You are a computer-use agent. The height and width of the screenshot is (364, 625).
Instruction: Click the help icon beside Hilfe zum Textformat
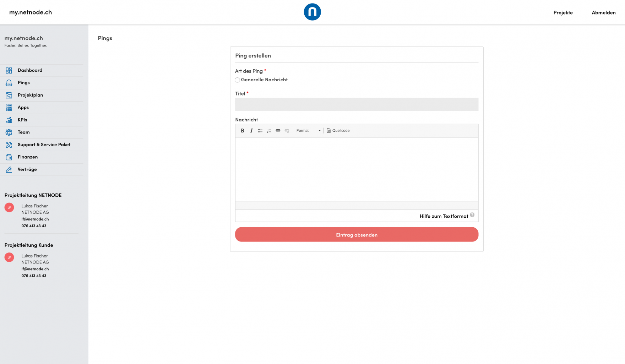(472, 215)
